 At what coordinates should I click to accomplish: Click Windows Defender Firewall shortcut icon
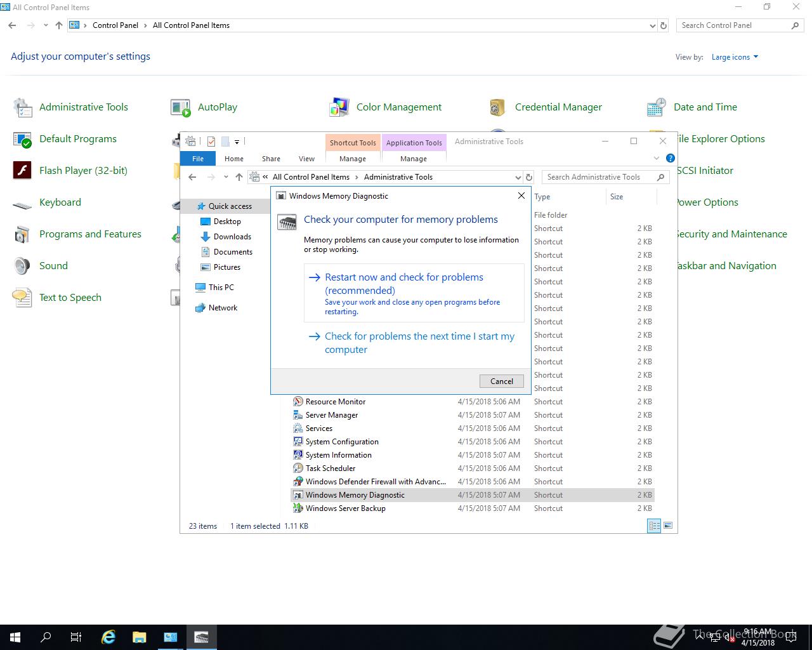point(298,482)
